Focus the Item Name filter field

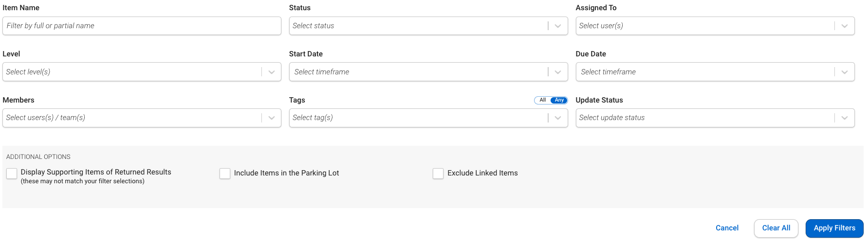(142, 26)
